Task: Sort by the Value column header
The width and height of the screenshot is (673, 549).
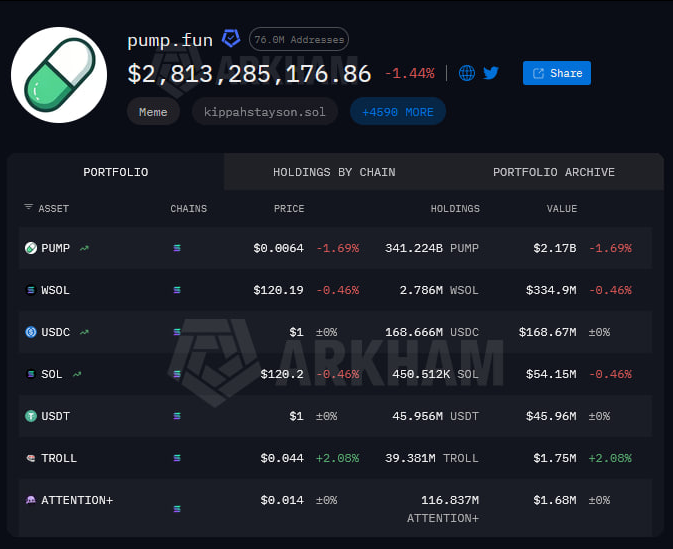Action: click(561, 209)
